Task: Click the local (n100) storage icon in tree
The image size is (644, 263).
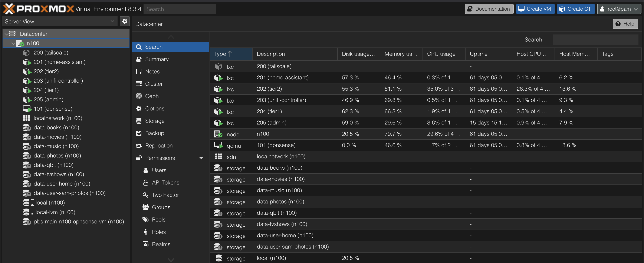Action: 29,203
